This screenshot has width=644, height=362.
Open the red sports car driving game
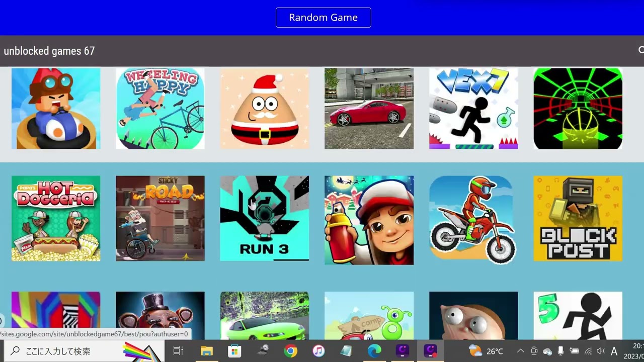pos(369,109)
